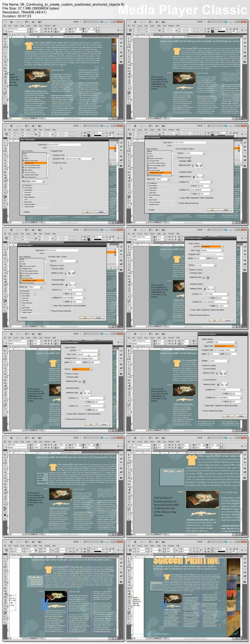Screen dimensions: 250x644
Task: Toggle Relative to Spine in 00:04:32 dialog
Action: [x=202, y=365]
